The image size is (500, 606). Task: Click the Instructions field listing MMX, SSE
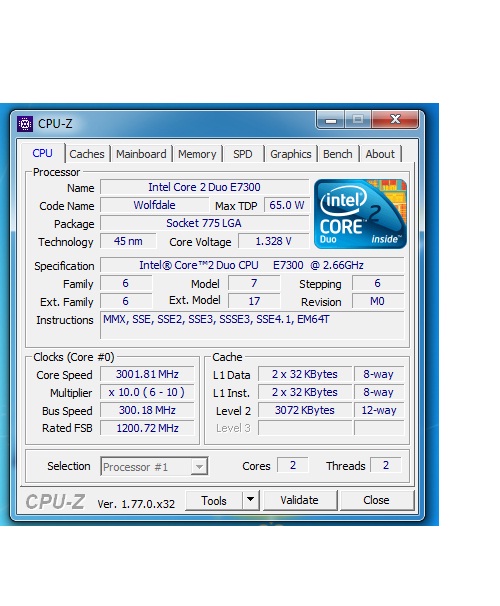[252, 325]
